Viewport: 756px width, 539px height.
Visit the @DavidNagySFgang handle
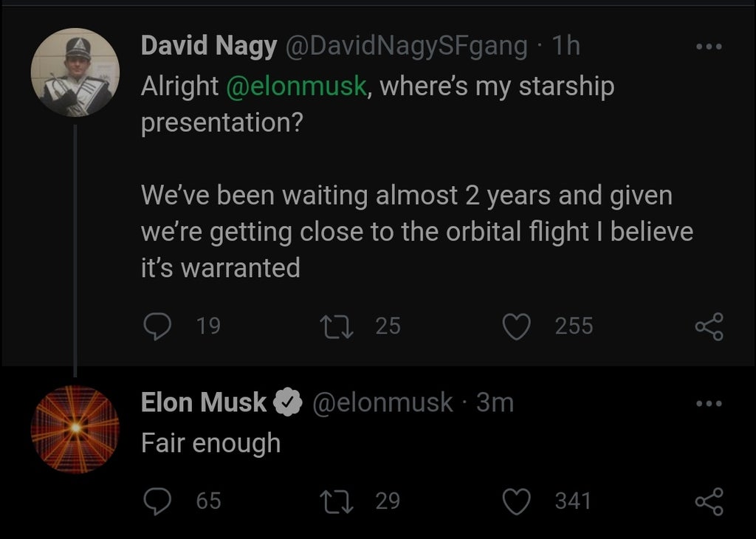tap(406, 46)
